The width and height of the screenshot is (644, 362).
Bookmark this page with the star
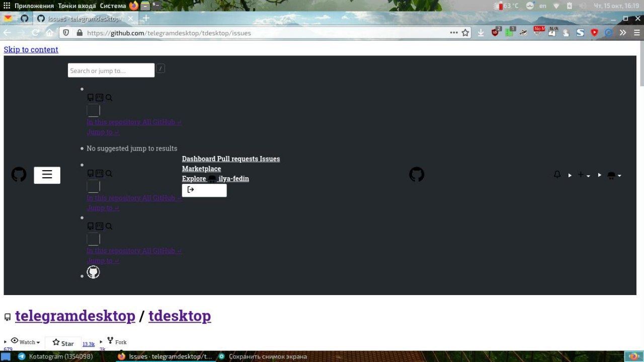(x=466, y=33)
